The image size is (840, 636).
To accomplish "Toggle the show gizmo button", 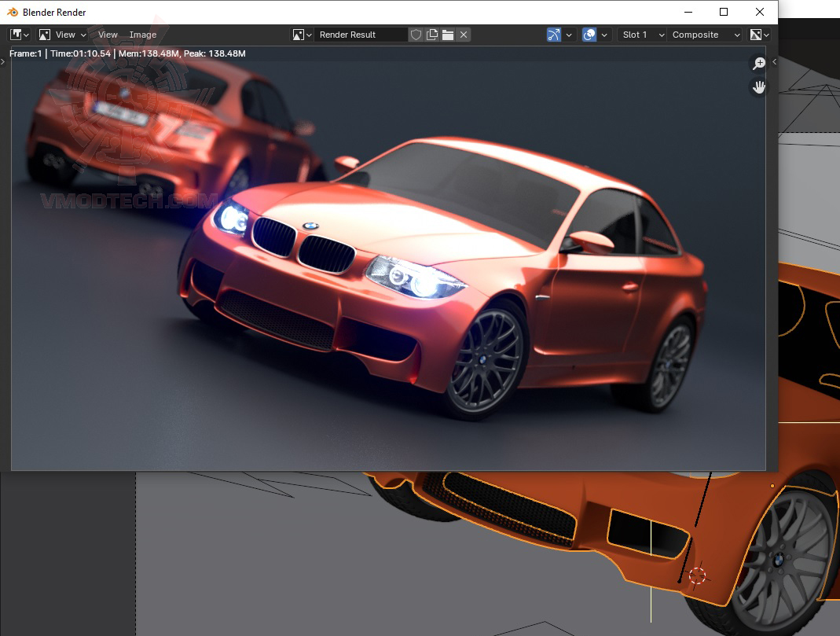I will (x=553, y=35).
